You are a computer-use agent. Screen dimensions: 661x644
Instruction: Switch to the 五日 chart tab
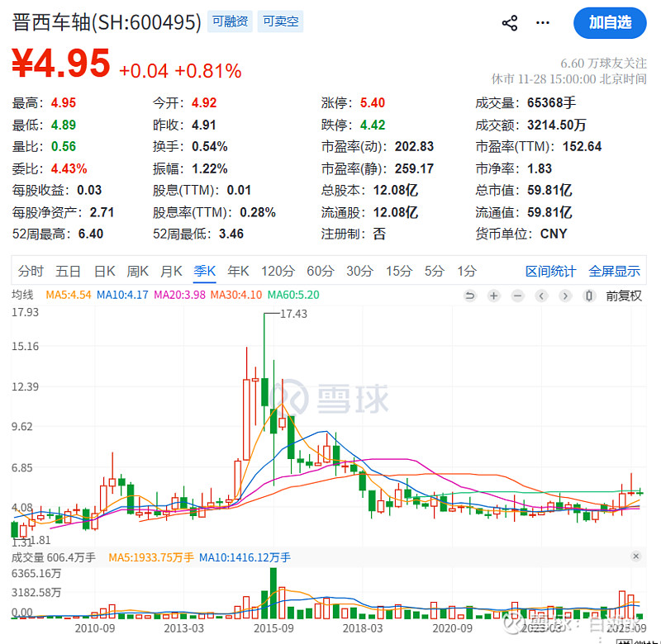68,271
